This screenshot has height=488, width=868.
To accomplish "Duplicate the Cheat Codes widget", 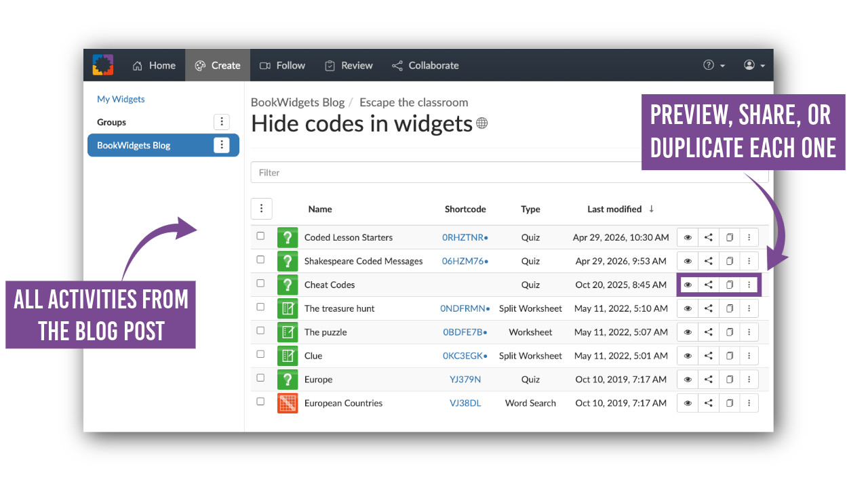I will (729, 285).
